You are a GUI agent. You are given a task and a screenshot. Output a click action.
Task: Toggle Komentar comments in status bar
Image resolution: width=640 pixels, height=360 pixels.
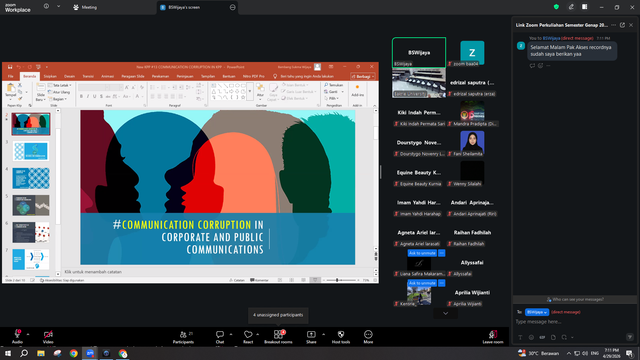(x=260, y=280)
